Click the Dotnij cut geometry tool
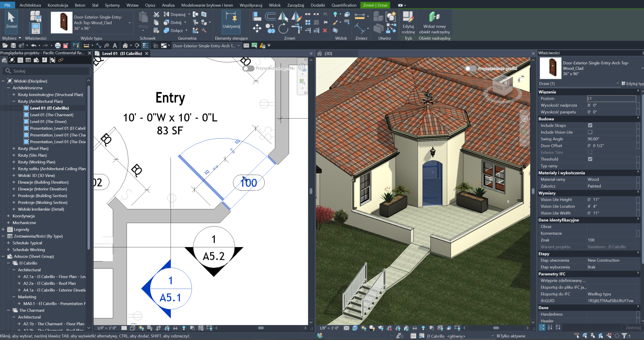Viewport: 644px width, 340px height. (173, 23)
